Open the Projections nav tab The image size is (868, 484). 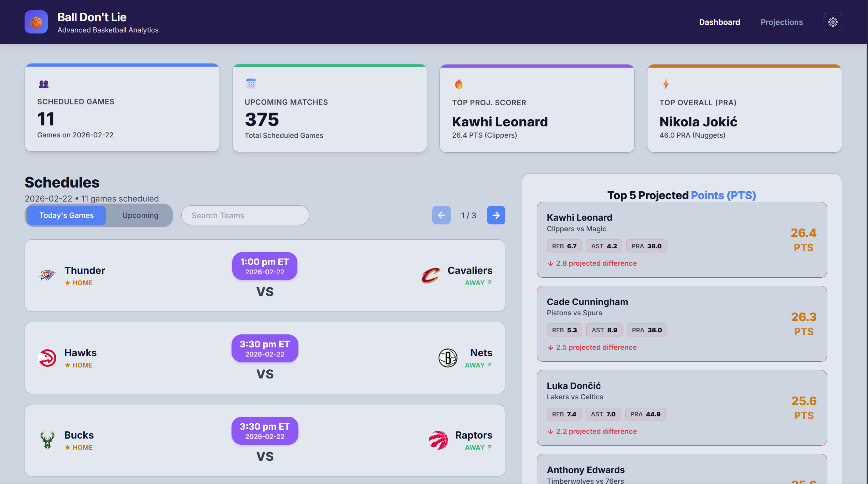click(781, 22)
